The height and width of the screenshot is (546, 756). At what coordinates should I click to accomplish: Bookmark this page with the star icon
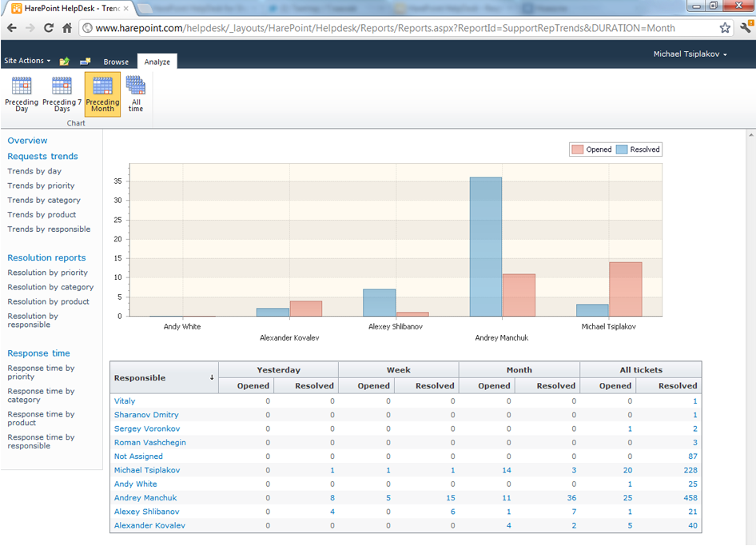tap(724, 28)
